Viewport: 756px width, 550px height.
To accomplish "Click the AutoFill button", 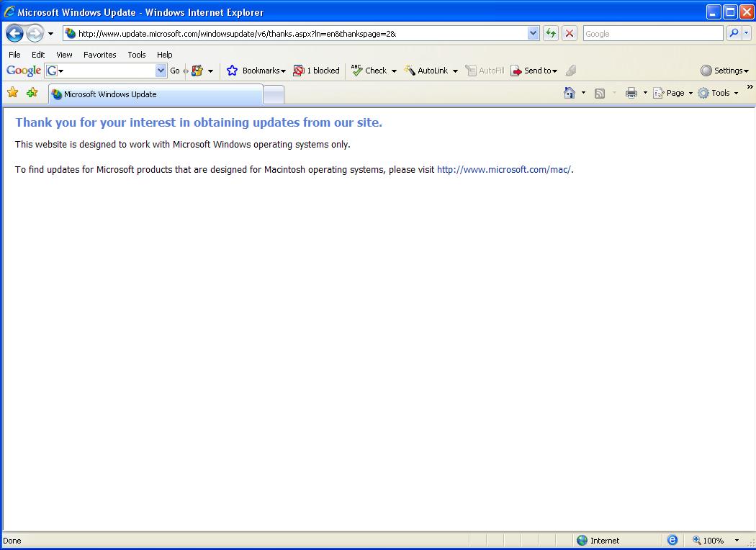I will click(485, 71).
